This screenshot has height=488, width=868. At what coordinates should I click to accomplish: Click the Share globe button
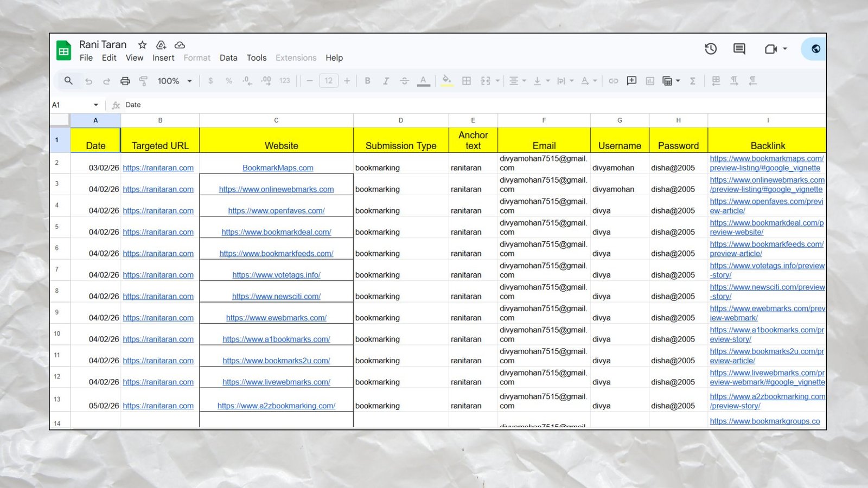coord(815,49)
